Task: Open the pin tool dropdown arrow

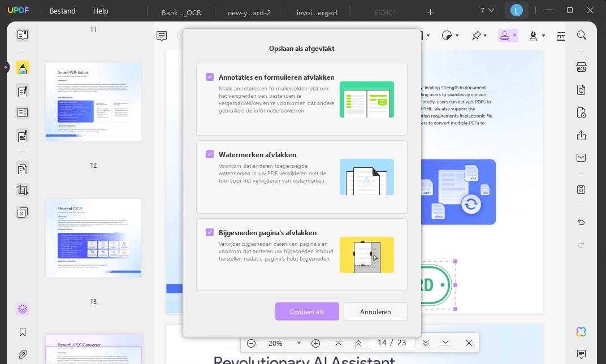Action: (484, 36)
